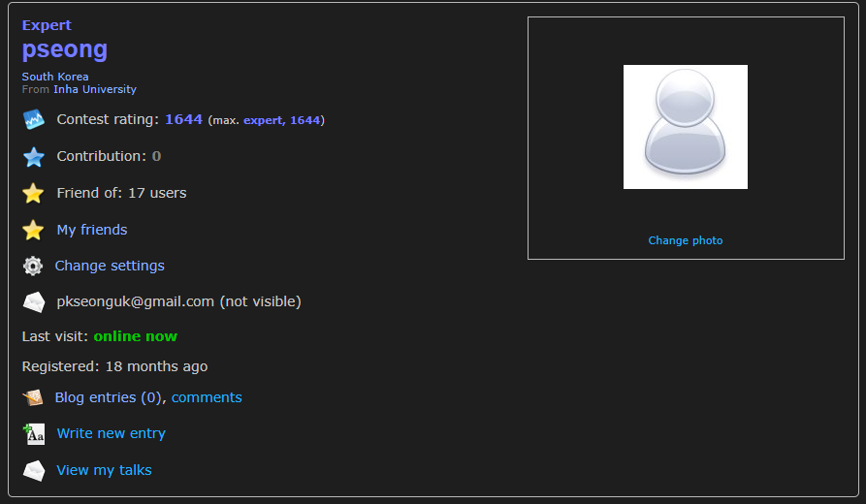
Task: Open the comments link
Action: pos(207,397)
